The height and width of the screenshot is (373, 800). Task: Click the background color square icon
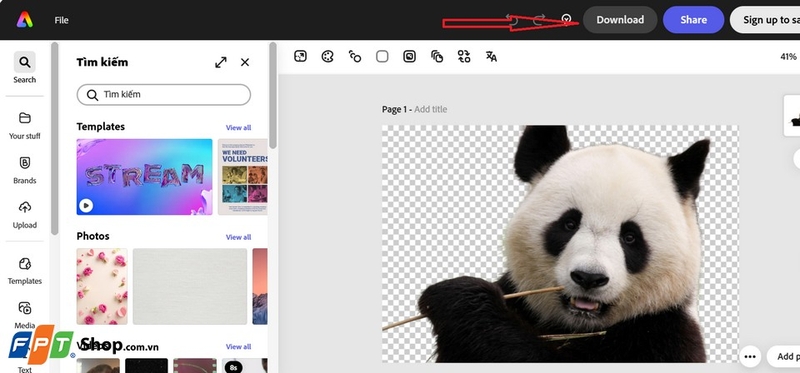coord(382,56)
